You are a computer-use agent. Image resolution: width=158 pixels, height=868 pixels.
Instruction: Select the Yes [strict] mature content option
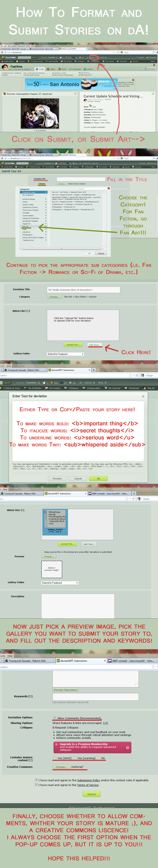(x=55, y=758)
